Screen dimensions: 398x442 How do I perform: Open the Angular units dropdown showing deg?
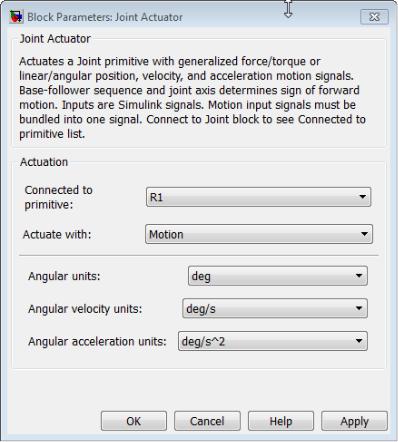(278, 276)
